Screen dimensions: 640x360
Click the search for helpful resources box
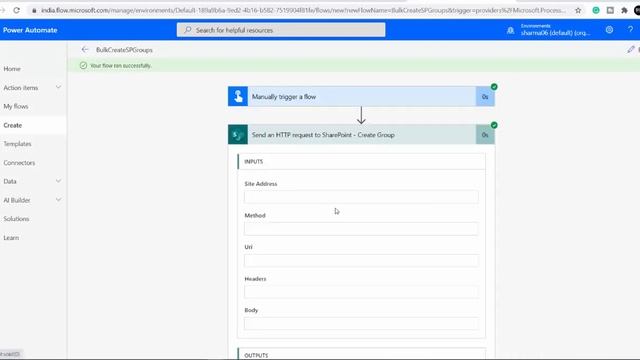281,30
